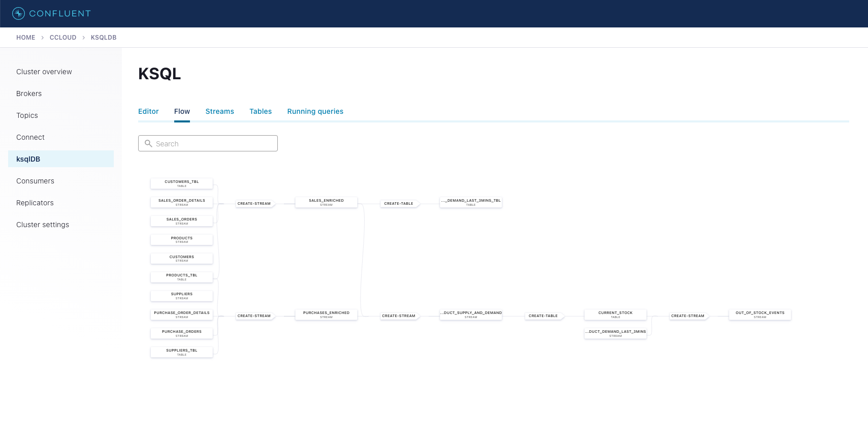Click CREATE-STREAM query before DUCT_SUPPLY_AND_DEMAND
The image size is (868, 438).
399,316
